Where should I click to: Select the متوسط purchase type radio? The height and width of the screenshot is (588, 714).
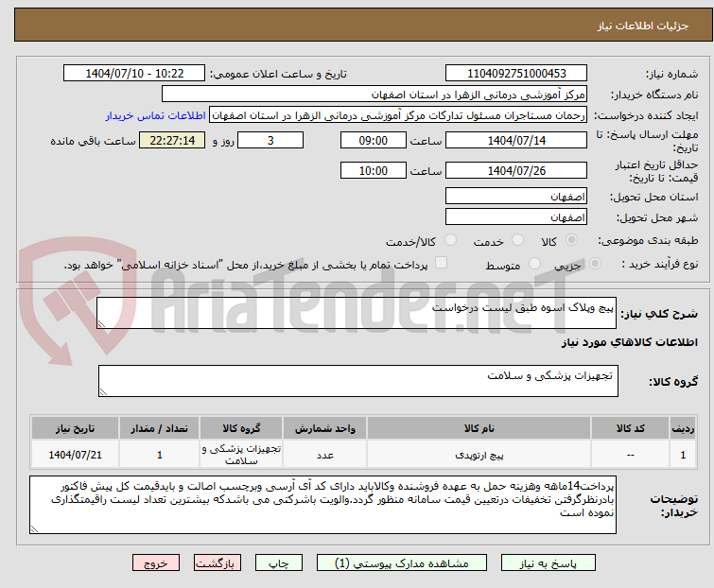point(534,263)
